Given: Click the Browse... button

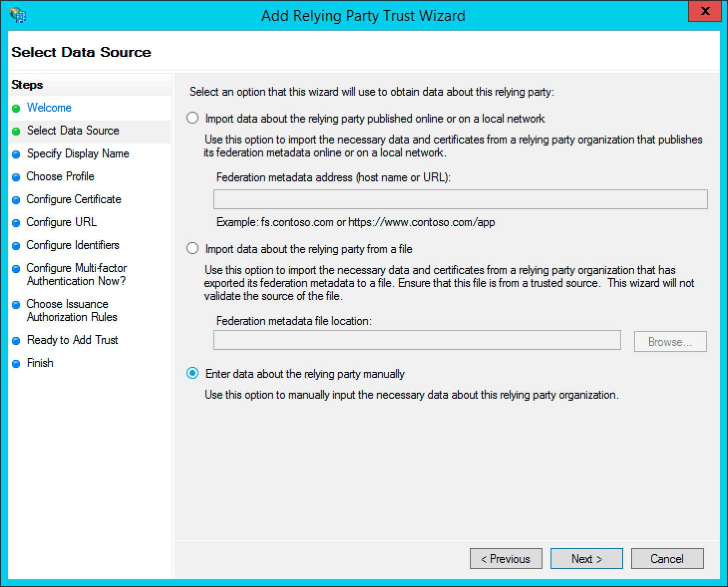Looking at the screenshot, I should click(x=670, y=341).
